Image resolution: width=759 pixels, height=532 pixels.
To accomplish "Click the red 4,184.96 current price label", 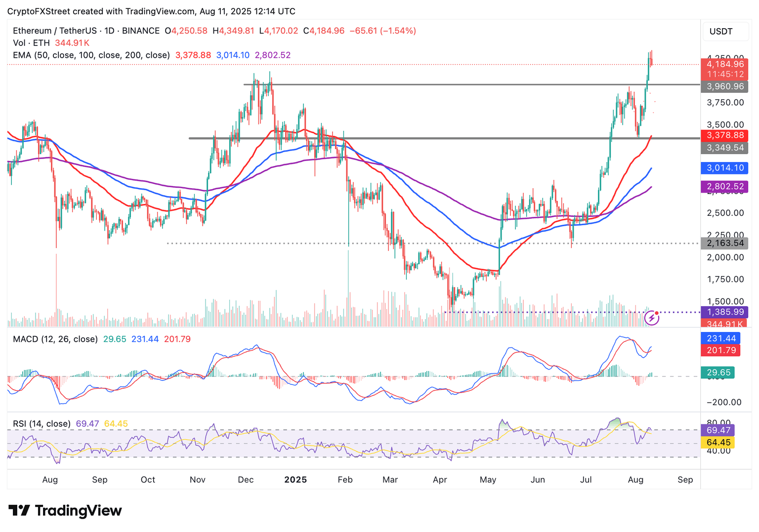I will coord(724,64).
